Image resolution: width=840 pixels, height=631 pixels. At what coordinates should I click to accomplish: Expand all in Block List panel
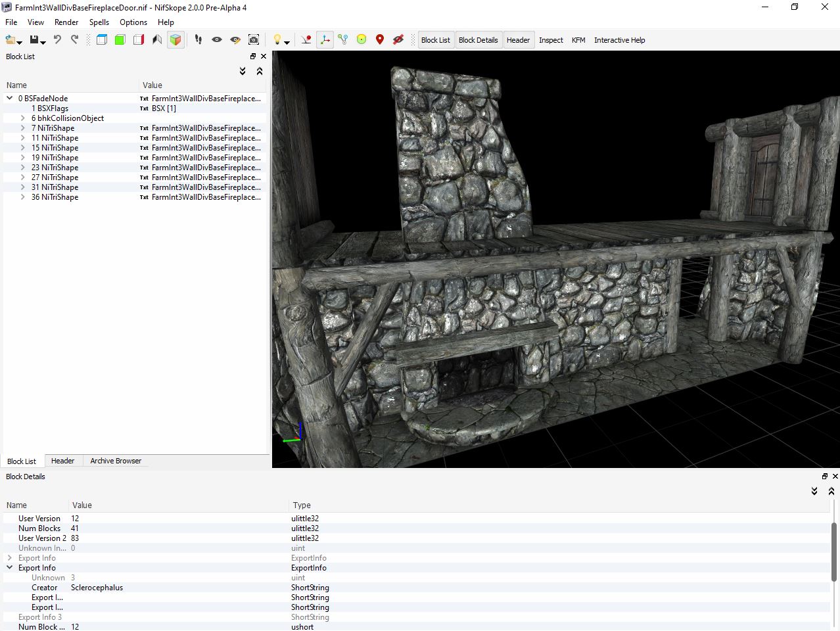(x=243, y=71)
